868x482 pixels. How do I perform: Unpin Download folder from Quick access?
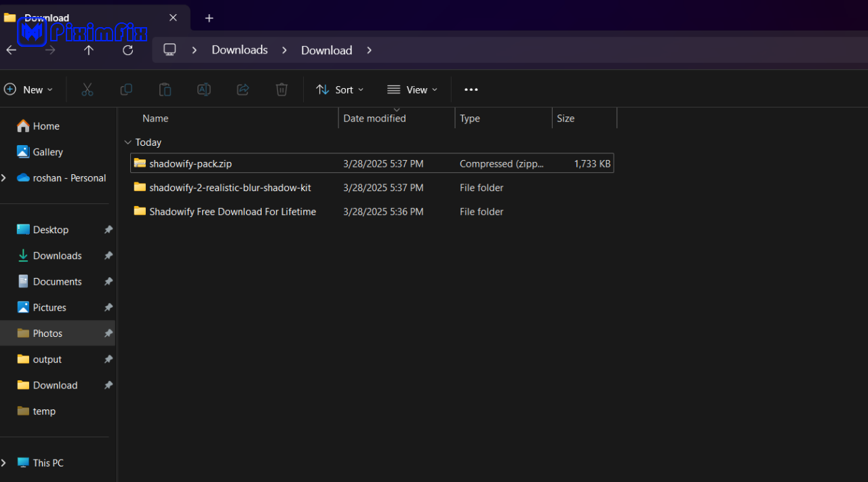[108, 385]
